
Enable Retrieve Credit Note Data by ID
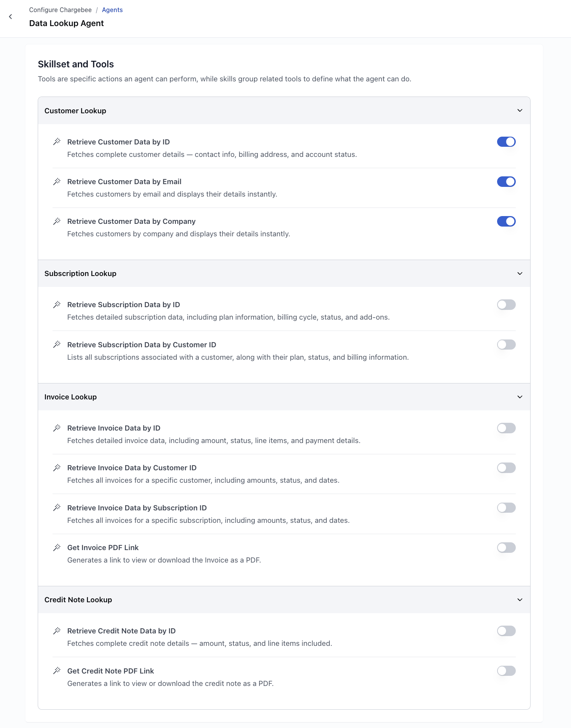506,630
